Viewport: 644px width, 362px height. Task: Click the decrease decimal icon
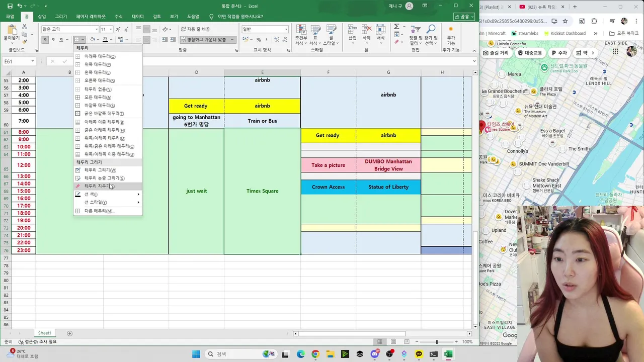[284, 39]
